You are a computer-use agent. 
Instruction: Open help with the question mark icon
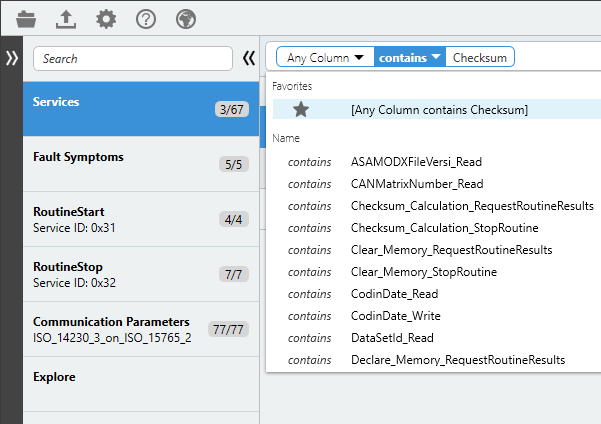tap(146, 19)
